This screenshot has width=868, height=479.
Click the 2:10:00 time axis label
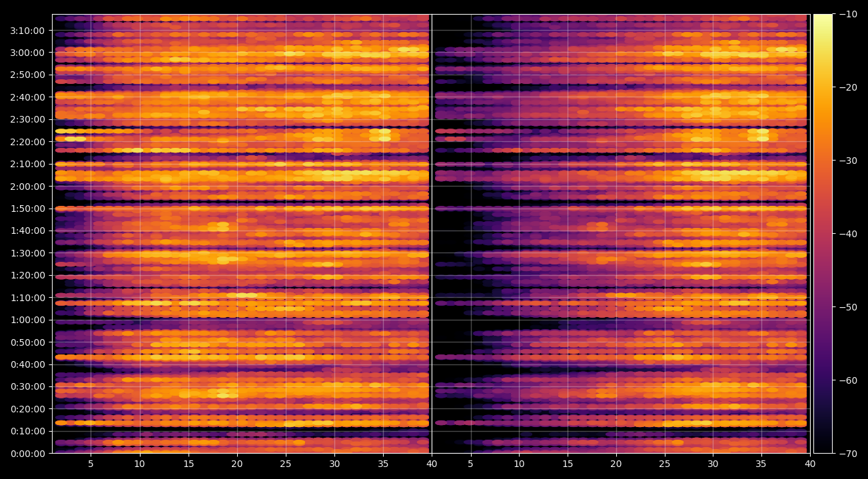27,164
